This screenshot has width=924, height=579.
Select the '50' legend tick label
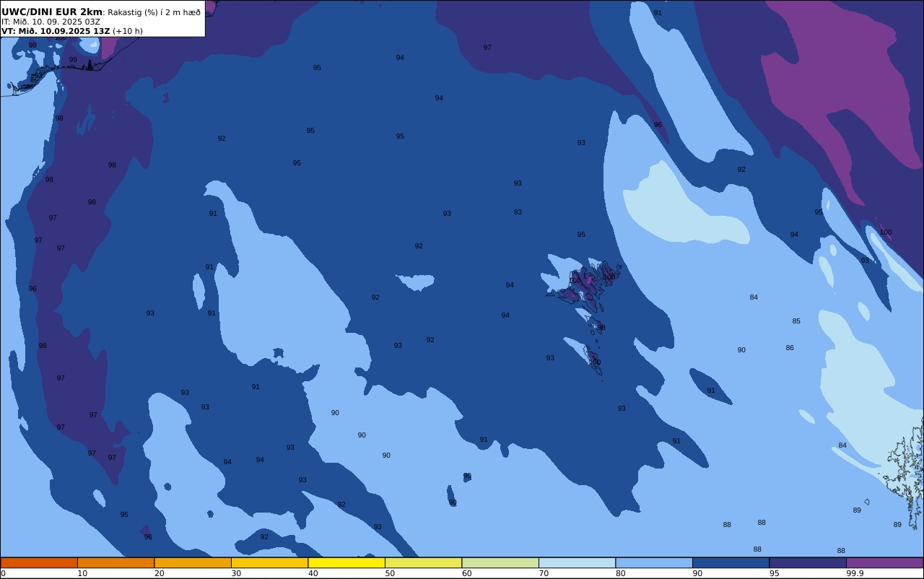390,573
